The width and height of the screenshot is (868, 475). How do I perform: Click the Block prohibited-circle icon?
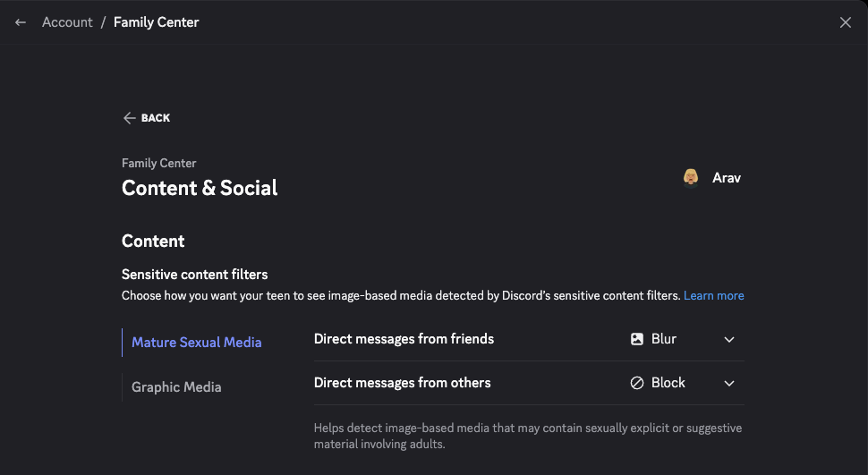(x=637, y=383)
